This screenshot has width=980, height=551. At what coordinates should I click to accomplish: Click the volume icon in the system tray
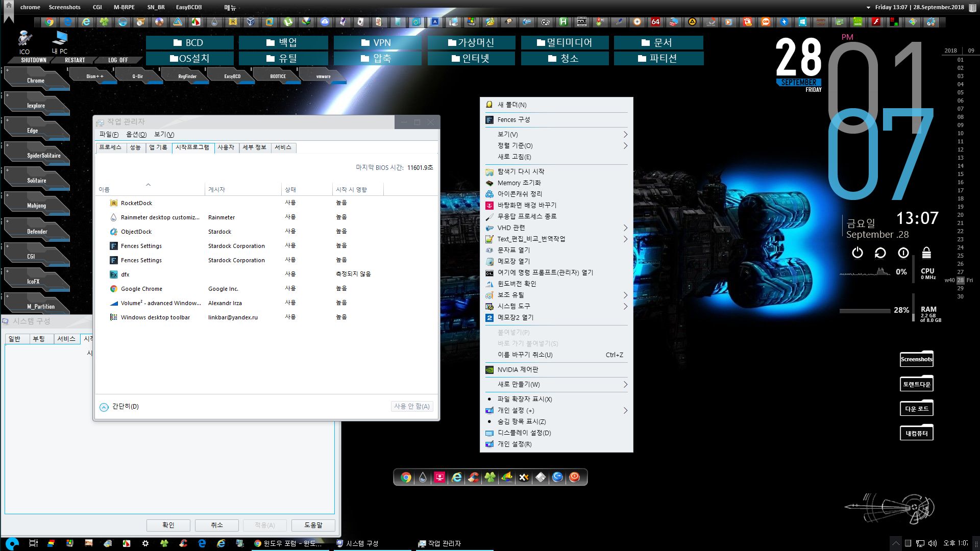(932, 543)
